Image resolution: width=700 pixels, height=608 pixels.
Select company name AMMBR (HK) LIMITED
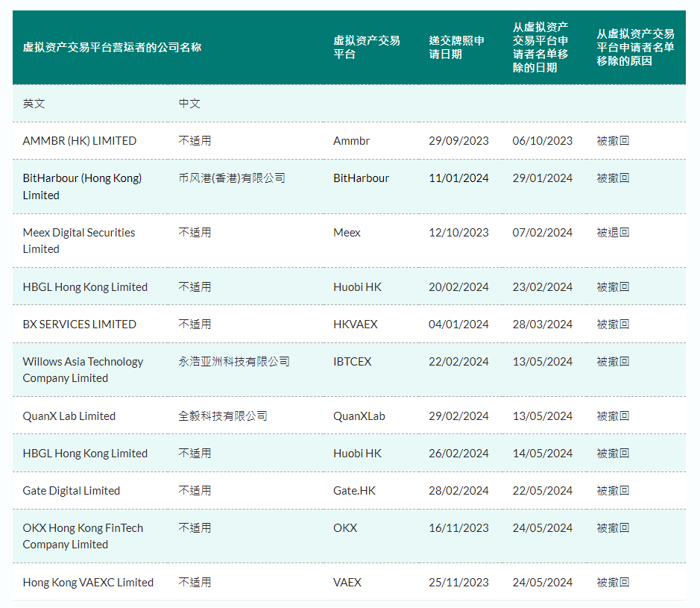tap(80, 141)
